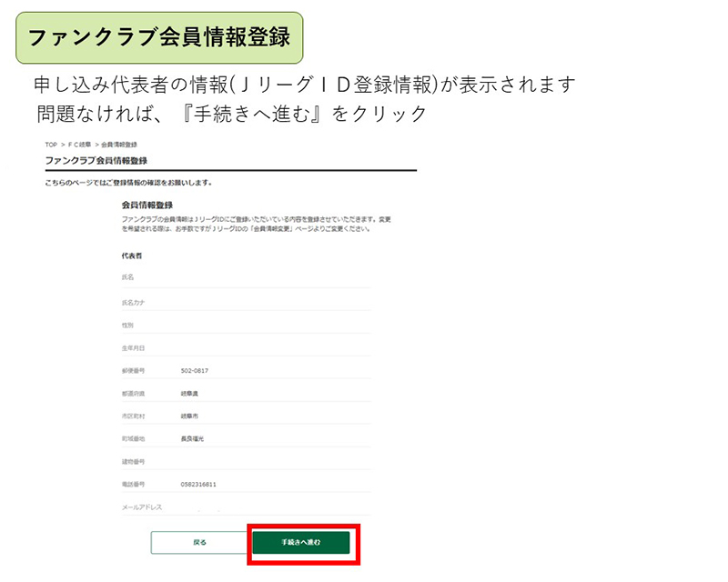Click the phone number 0582316811

coord(199,485)
